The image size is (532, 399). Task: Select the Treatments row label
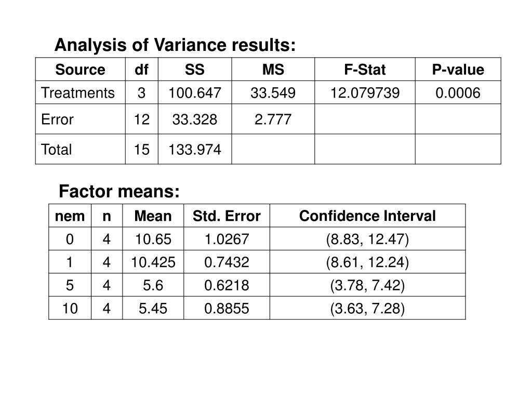(78, 92)
